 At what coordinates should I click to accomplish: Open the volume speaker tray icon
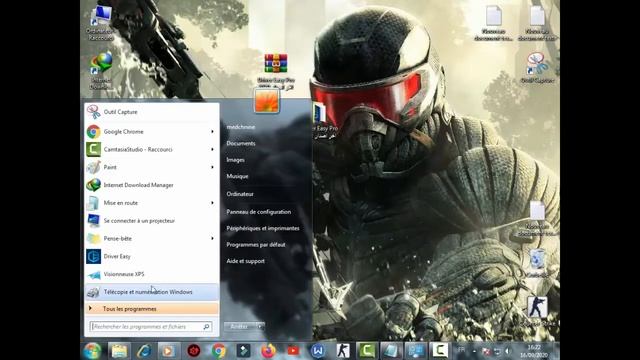[x=508, y=351]
